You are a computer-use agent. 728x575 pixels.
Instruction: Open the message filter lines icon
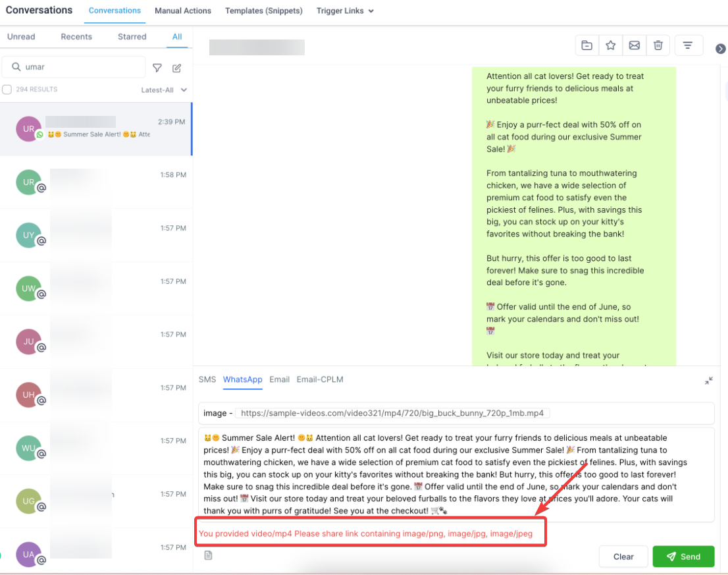(688, 45)
